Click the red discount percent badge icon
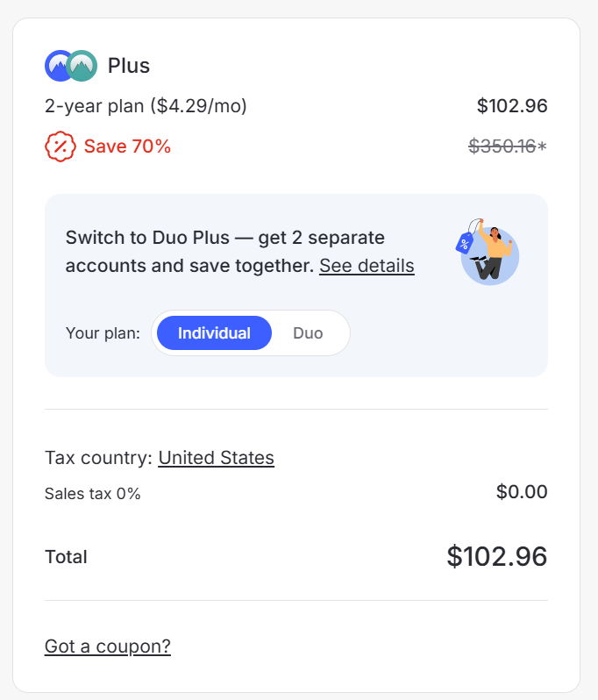598x700 pixels. click(60, 146)
